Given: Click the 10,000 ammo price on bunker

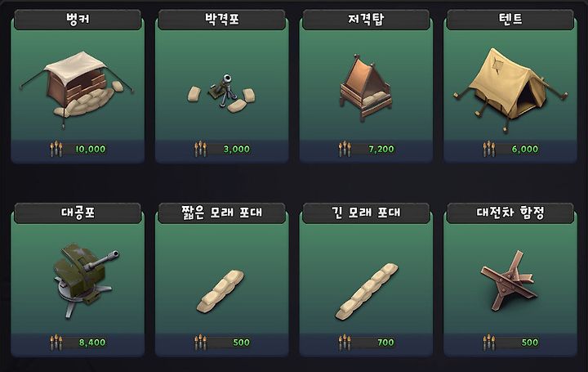Looking at the screenshot, I should 91,150.
